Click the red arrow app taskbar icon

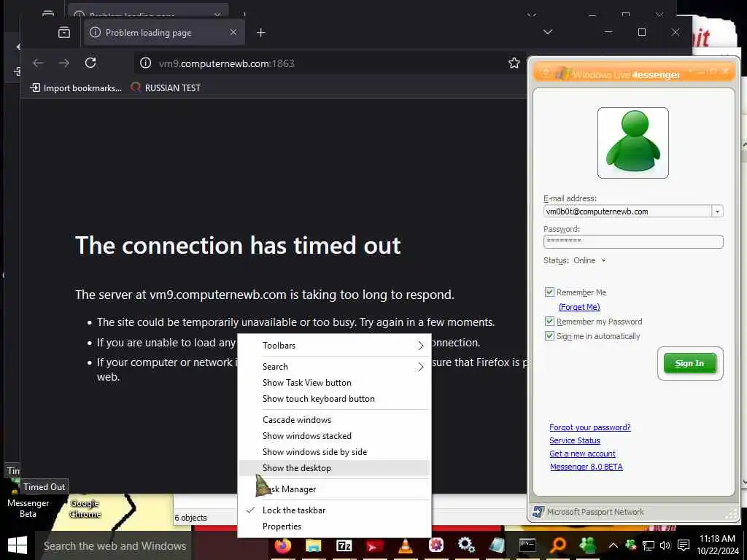pyautogui.click(x=374, y=545)
